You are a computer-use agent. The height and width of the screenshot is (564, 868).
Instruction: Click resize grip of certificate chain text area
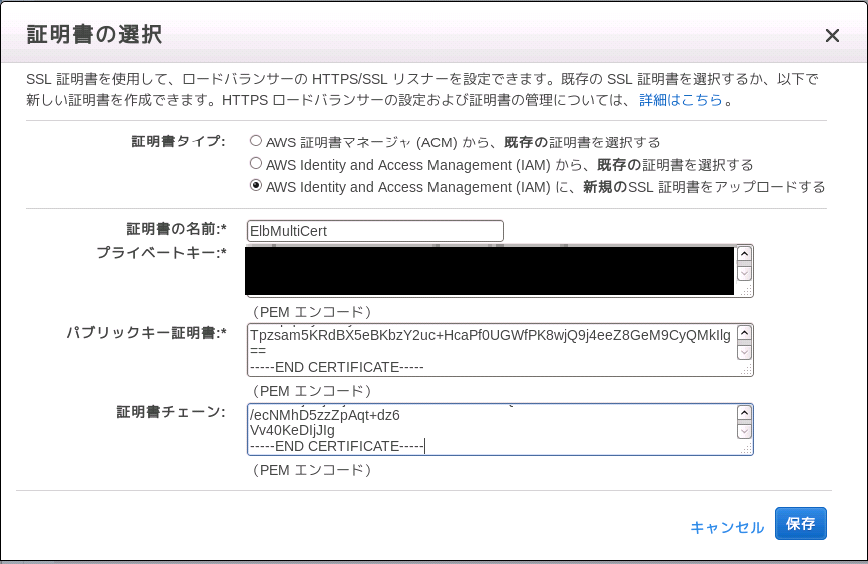(746, 449)
